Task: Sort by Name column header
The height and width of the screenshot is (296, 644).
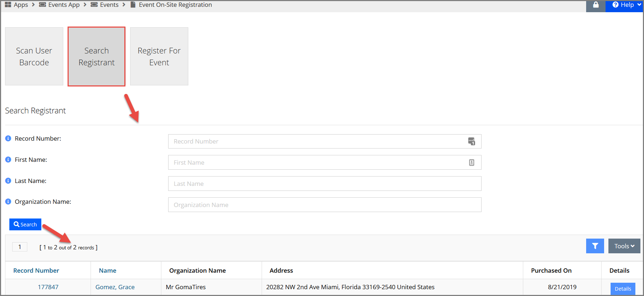Action: [108, 271]
